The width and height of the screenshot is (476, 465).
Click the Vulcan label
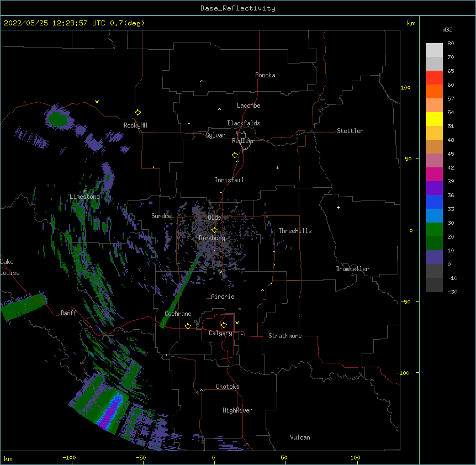click(300, 437)
